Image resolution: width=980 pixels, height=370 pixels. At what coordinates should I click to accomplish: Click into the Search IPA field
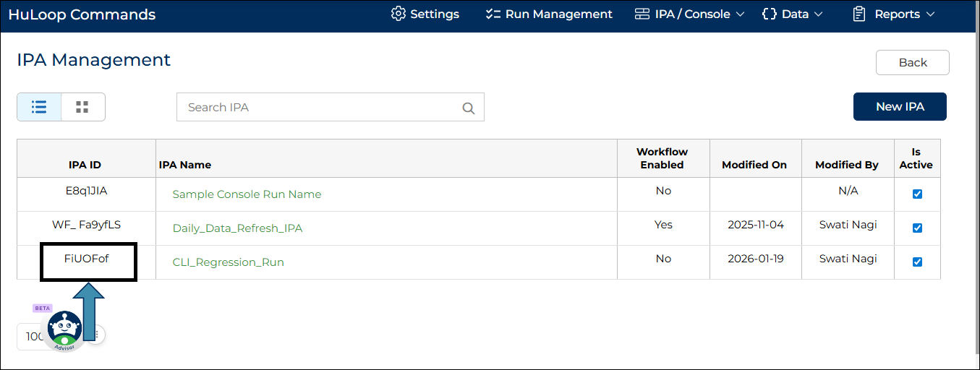tap(318, 107)
